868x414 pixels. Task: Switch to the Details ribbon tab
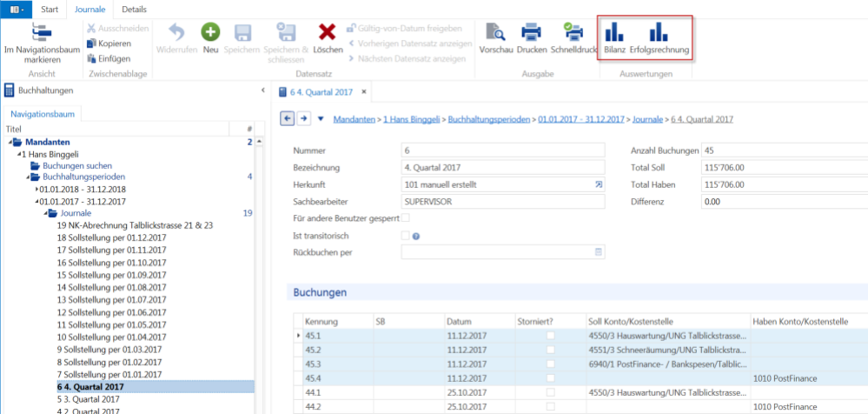coord(135,10)
